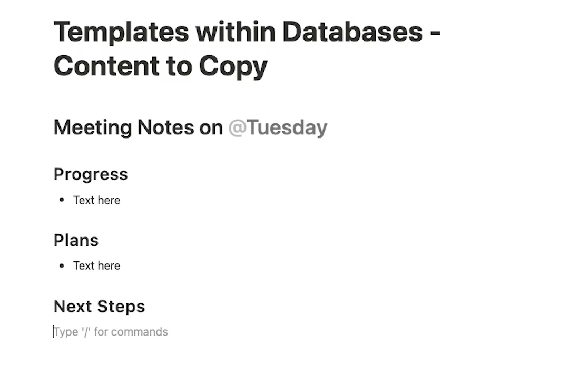Select the Progress heading
588x365 pixels.
click(91, 174)
